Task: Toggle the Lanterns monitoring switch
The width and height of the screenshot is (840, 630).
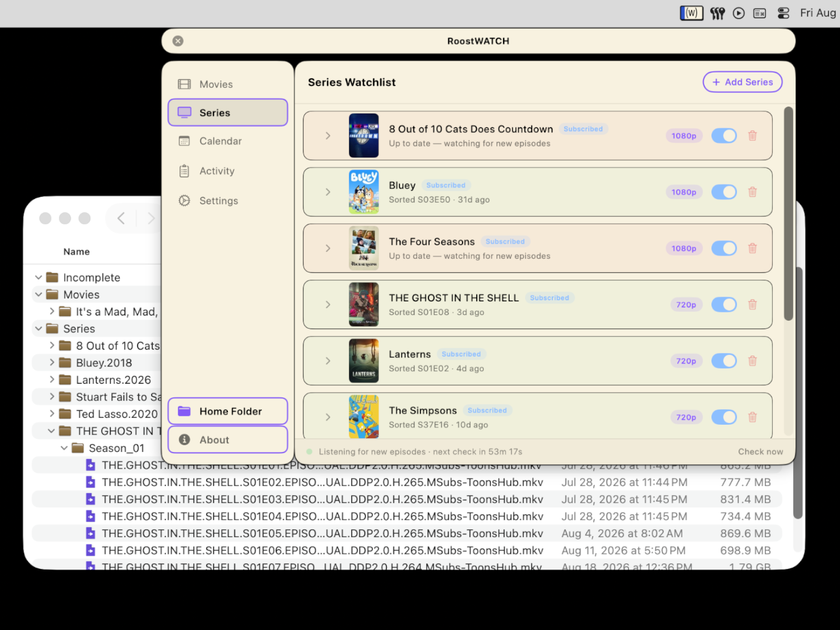Action: tap(724, 361)
